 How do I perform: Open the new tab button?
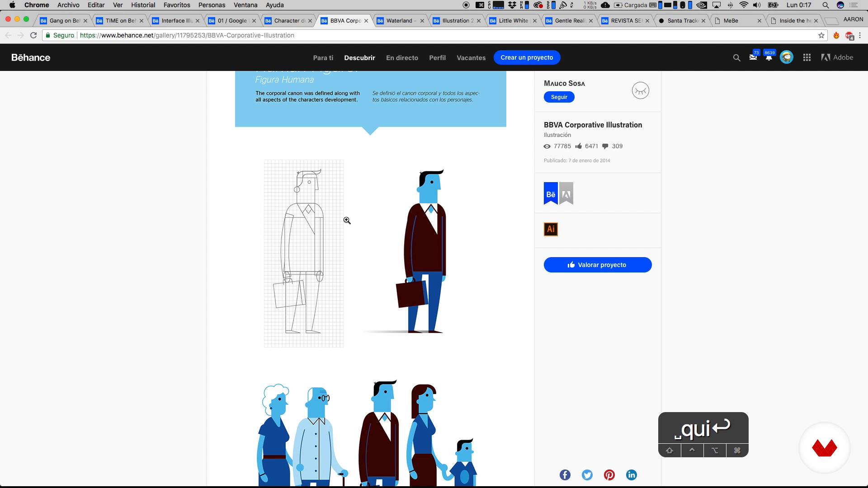coord(831,21)
